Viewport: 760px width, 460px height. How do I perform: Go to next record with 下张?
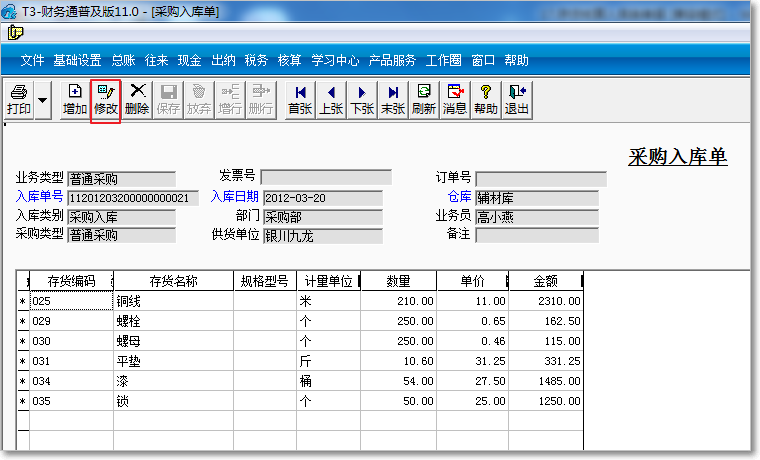tap(362, 99)
